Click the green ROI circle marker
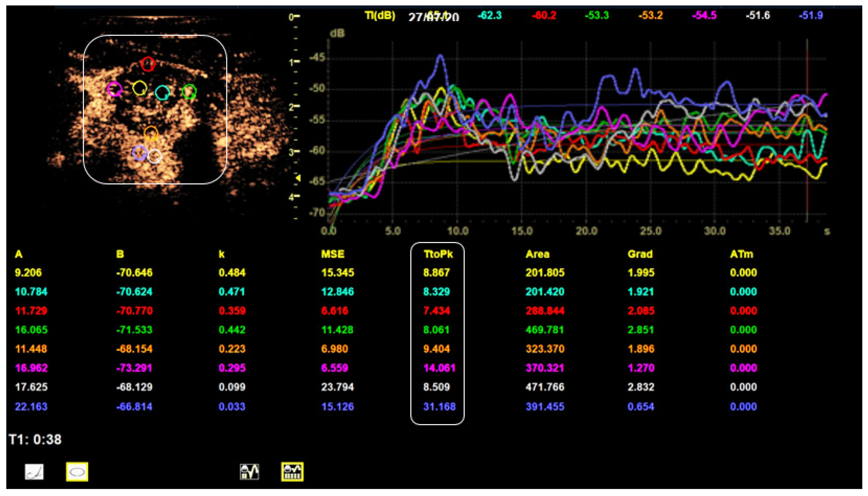 pos(189,92)
